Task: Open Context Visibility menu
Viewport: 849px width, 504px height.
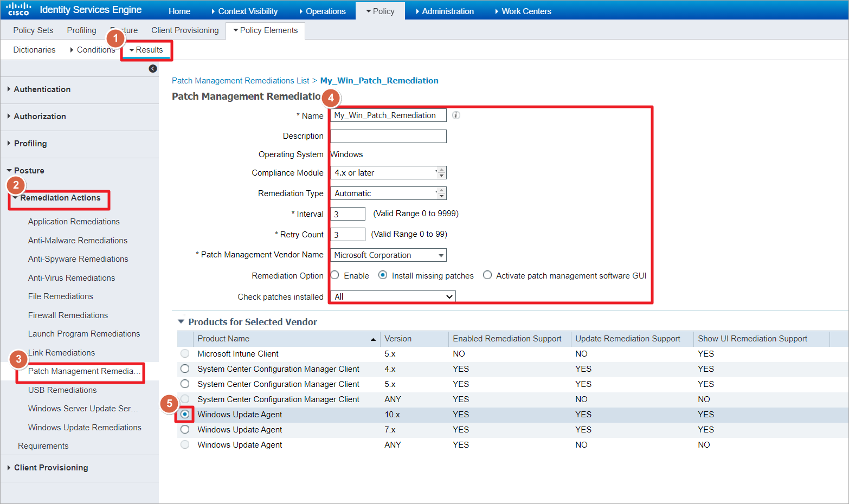Action: point(244,11)
